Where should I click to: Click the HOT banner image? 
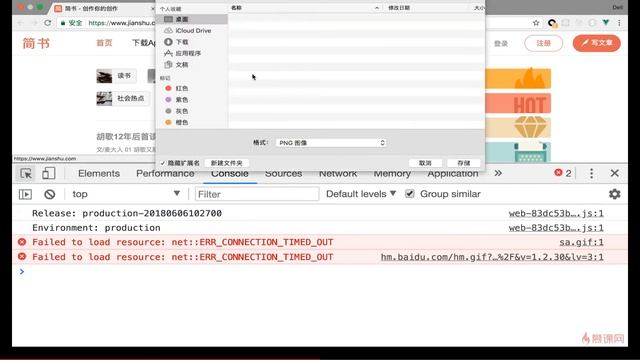(x=518, y=103)
